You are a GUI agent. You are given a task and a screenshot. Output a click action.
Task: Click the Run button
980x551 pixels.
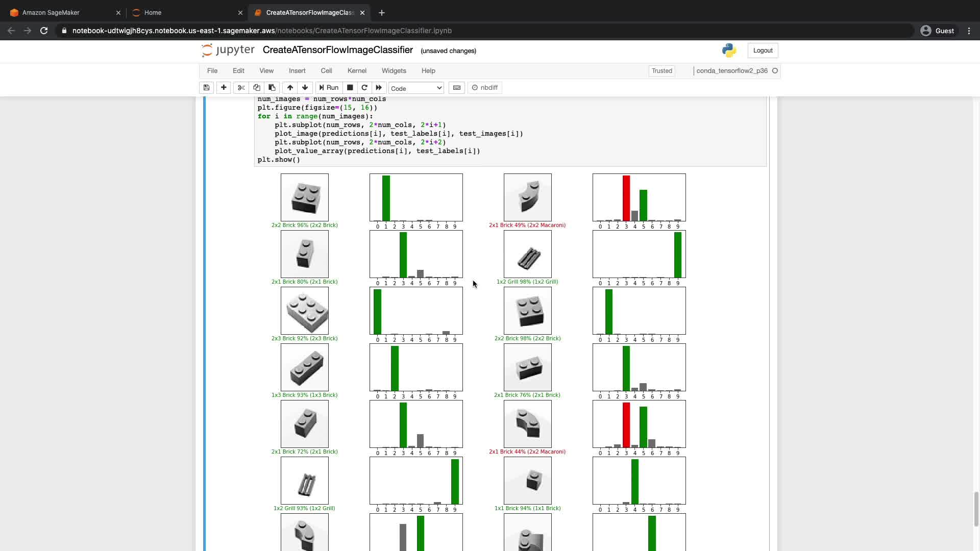[329, 88]
